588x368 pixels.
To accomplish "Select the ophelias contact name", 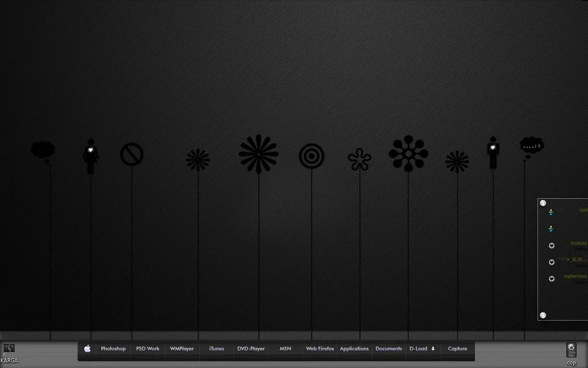I will coord(576,276).
